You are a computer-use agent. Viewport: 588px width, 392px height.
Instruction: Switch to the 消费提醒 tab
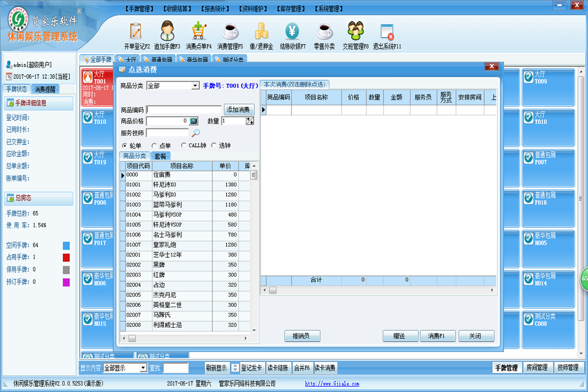coord(45,89)
